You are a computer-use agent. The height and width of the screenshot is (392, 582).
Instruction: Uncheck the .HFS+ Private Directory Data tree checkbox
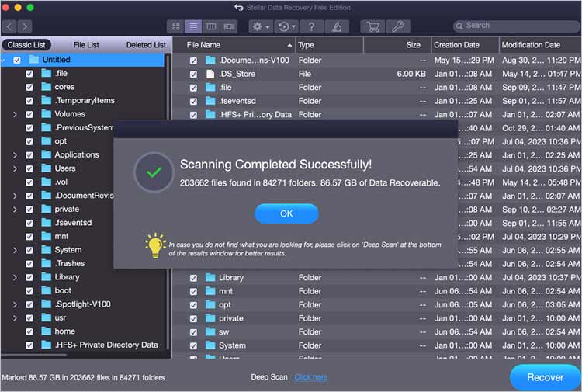(29, 345)
